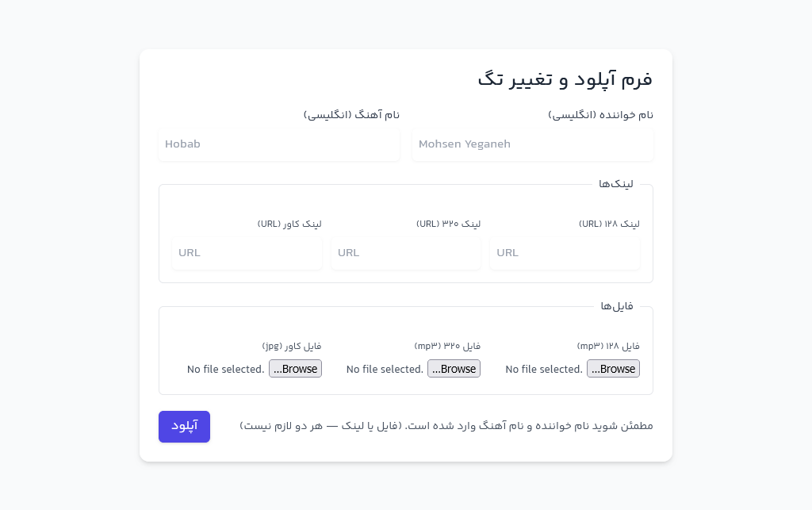Click the فایل ۱۲۸ (mp3) label
Image resolution: width=812 pixels, height=510 pixels.
pos(608,346)
